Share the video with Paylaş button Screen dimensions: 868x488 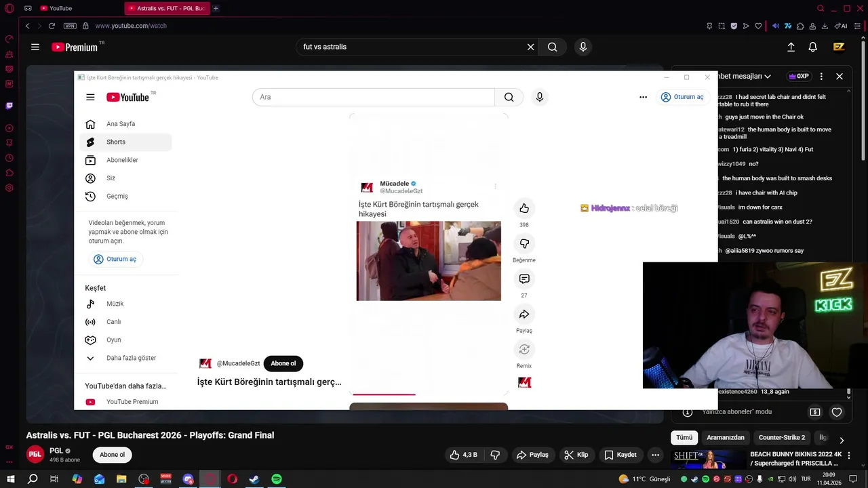[x=532, y=455]
